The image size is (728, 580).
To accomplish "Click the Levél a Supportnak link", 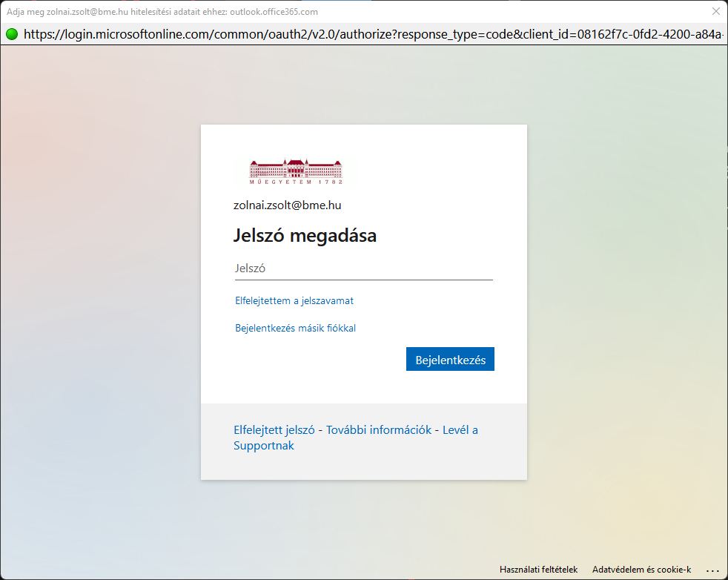I will tap(356, 438).
